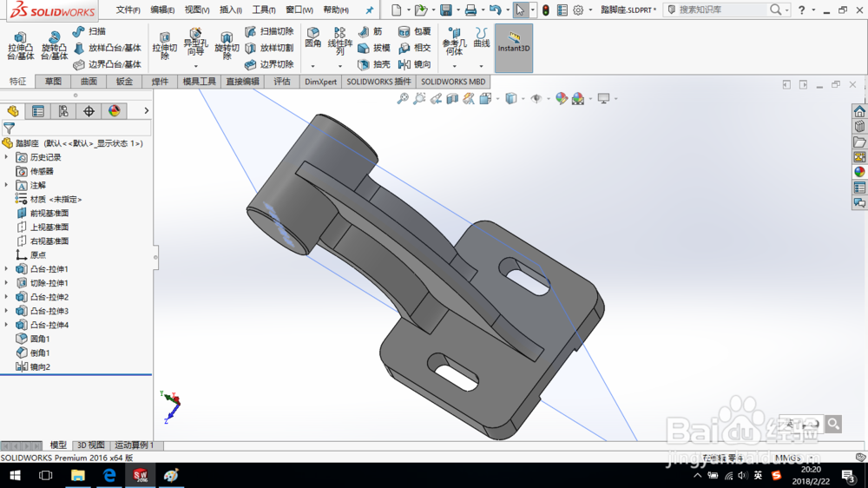Select the 旋转凸台/基体 revolve boss tool
This screenshot has height=488, width=868.
click(x=54, y=45)
